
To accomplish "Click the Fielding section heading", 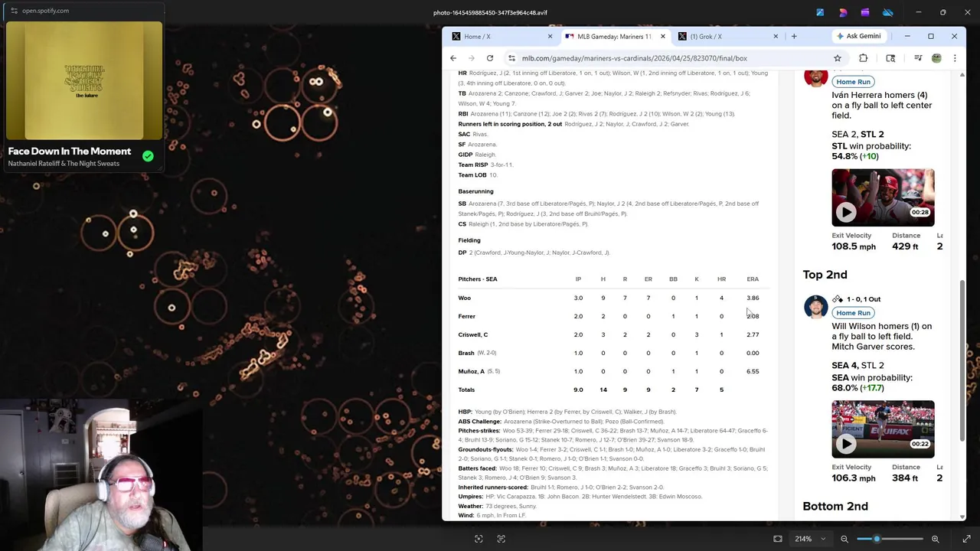I will tap(469, 240).
